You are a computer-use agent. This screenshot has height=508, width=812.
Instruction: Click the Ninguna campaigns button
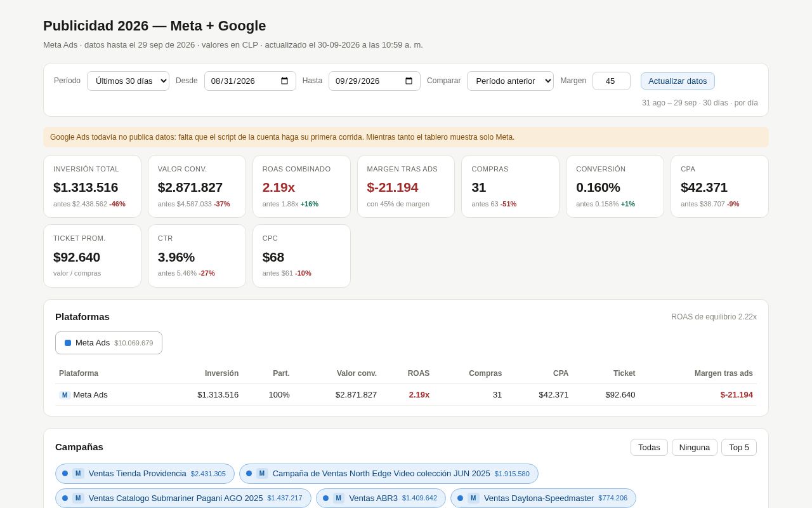695,447
